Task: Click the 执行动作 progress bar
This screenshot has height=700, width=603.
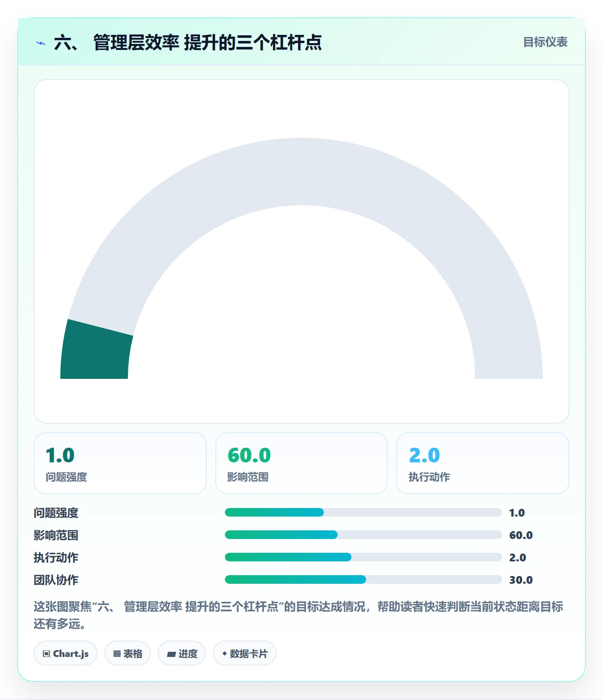Action: (x=363, y=557)
